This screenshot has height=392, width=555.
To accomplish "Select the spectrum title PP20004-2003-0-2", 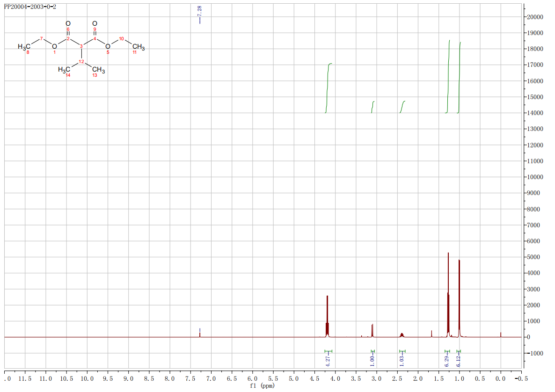I will 30,7.
